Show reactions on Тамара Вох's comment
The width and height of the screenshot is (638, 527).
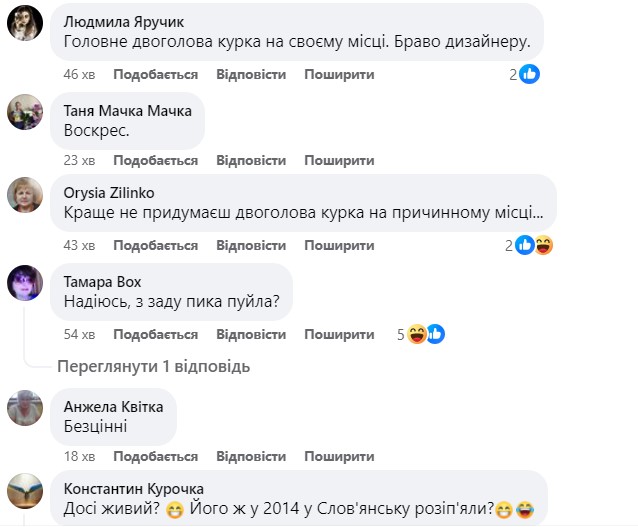pyautogui.click(x=426, y=334)
